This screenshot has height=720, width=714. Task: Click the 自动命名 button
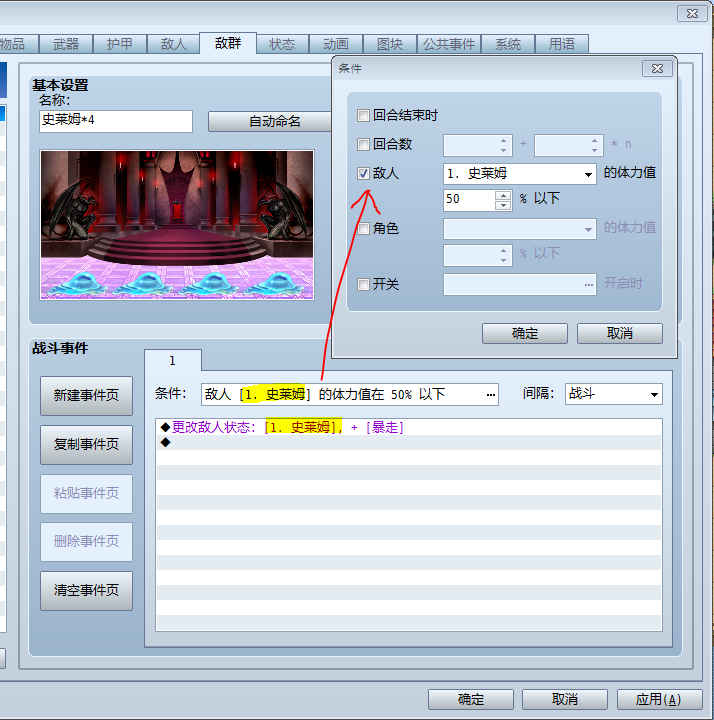pyautogui.click(x=271, y=121)
